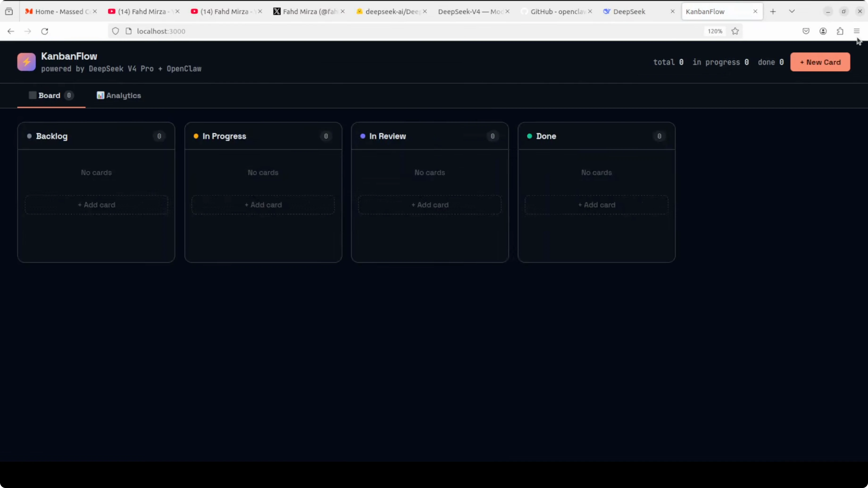Switch to the DeepSeek browser tab
The height and width of the screenshot is (488, 868).
click(629, 12)
